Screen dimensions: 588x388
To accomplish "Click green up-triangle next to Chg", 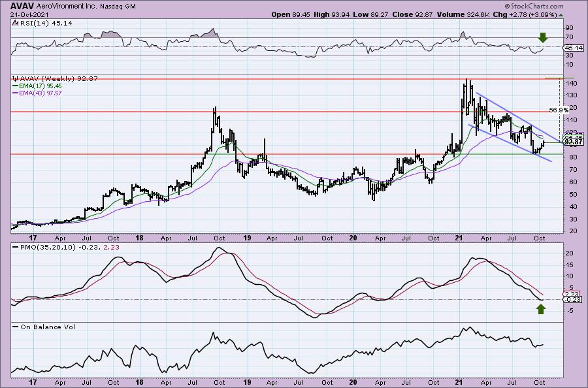I will [x=561, y=15].
